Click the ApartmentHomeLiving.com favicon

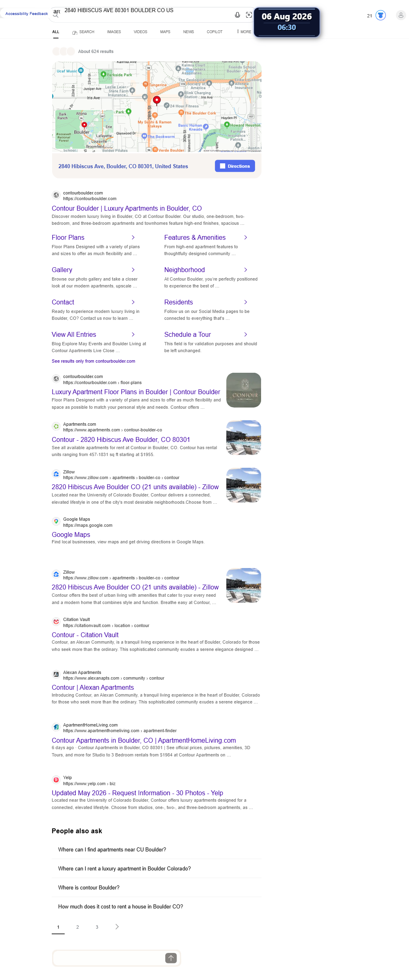56,727
